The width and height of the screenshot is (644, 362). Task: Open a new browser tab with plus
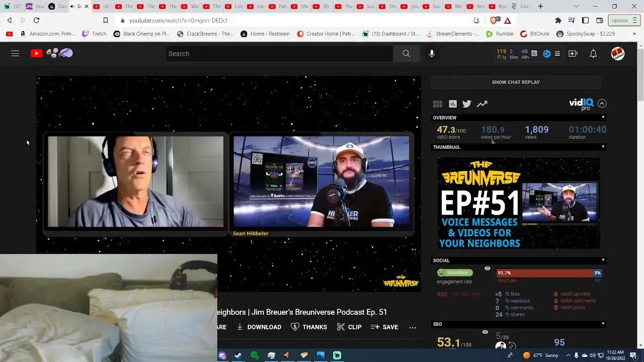(540, 7)
